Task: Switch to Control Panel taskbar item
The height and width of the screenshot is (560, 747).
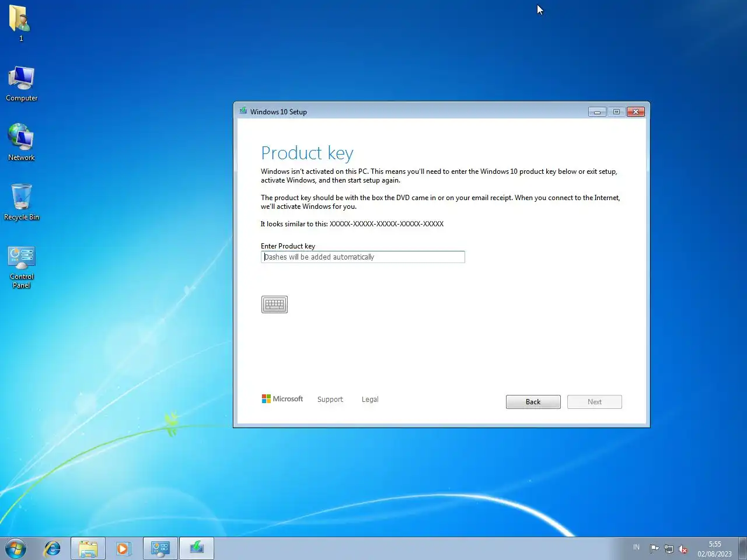Action: coord(160,548)
